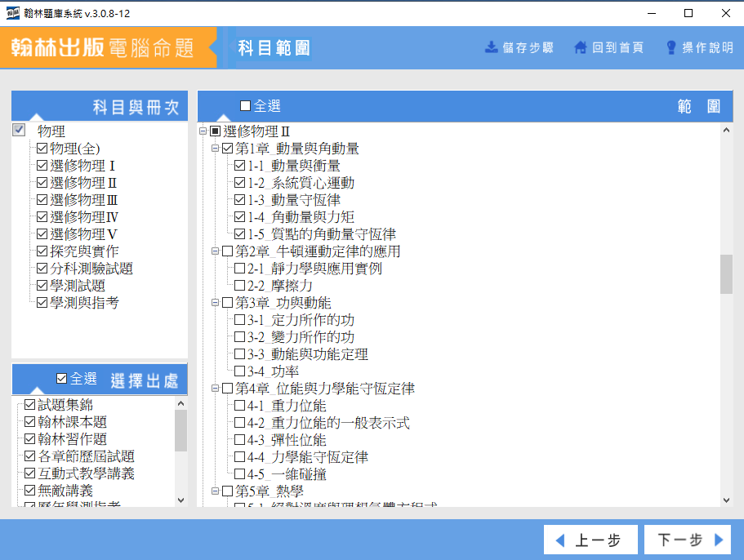Click the 科目與冊次 panel header

click(100, 106)
